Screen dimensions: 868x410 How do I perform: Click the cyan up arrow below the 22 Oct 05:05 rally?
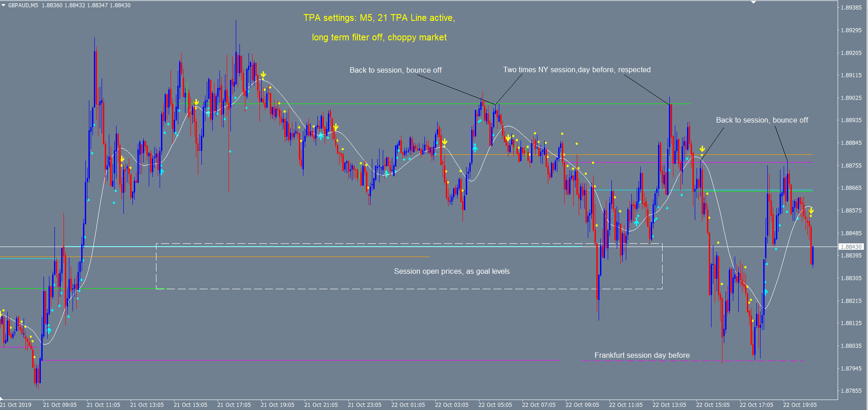(475, 148)
